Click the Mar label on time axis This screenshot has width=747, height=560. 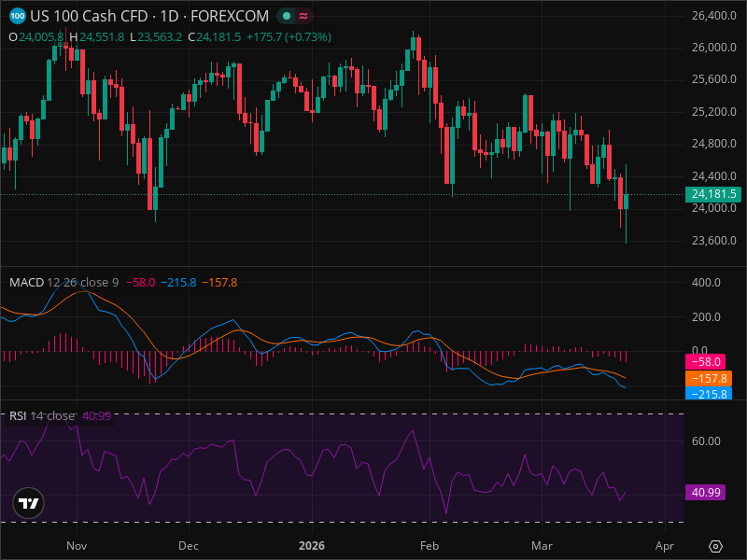[542, 546]
